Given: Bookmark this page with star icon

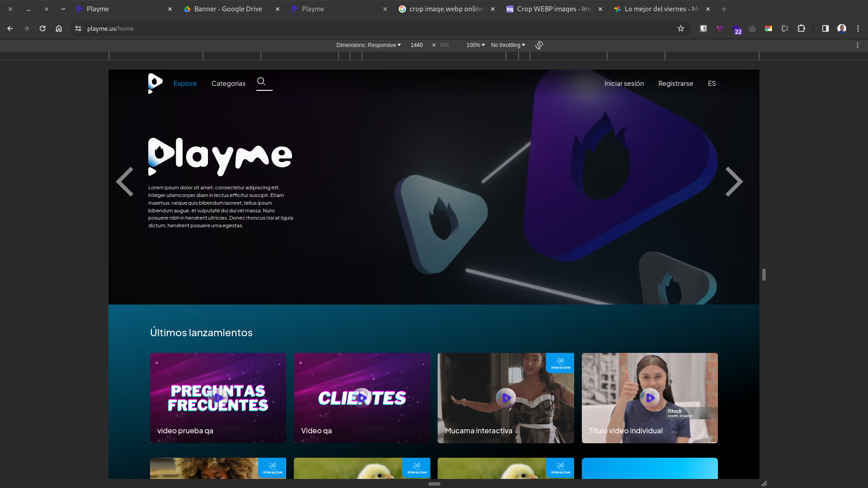Looking at the screenshot, I should [681, 28].
